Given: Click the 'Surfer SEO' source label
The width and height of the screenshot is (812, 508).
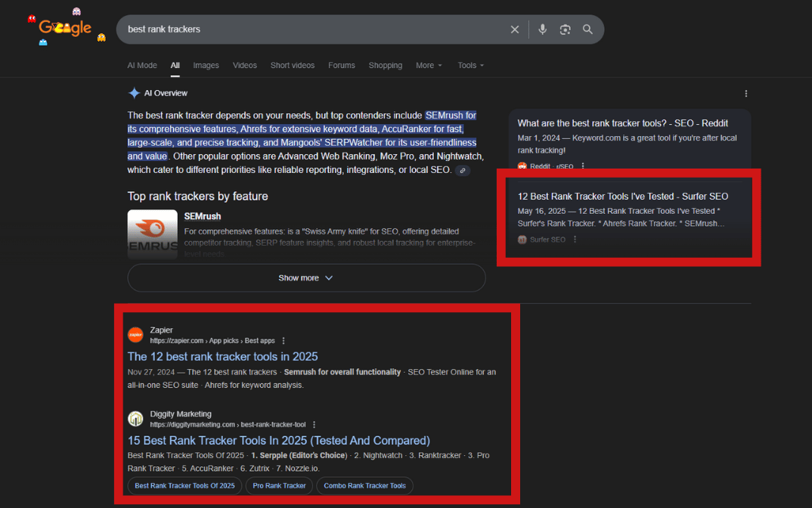Looking at the screenshot, I should pos(547,239).
